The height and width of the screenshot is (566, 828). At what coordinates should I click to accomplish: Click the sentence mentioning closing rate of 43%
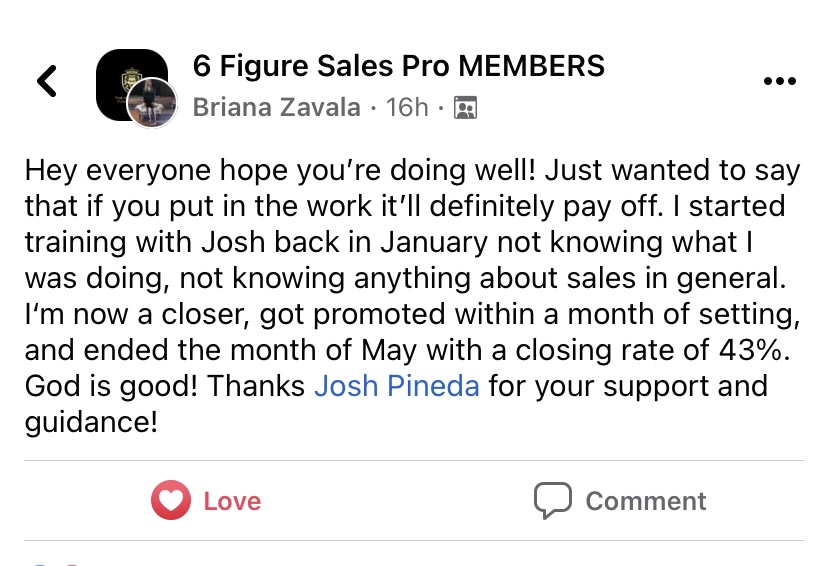coord(412,332)
